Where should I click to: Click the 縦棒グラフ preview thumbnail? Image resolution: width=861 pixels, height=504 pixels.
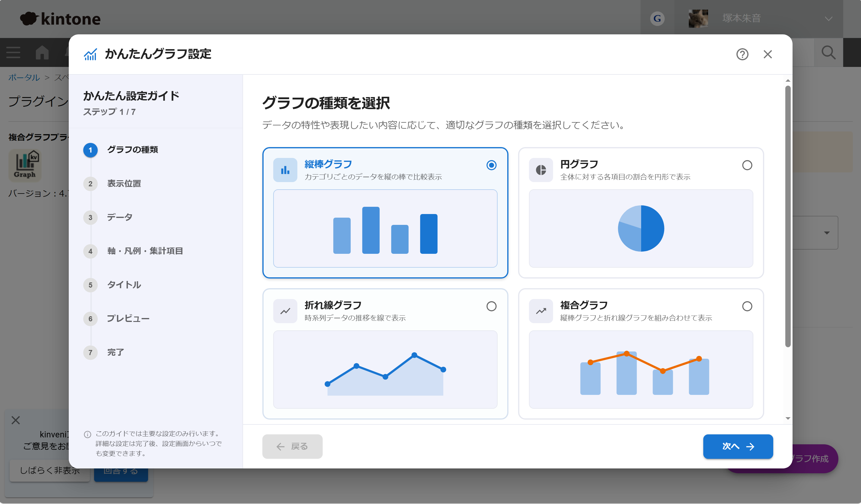click(x=385, y=228)
